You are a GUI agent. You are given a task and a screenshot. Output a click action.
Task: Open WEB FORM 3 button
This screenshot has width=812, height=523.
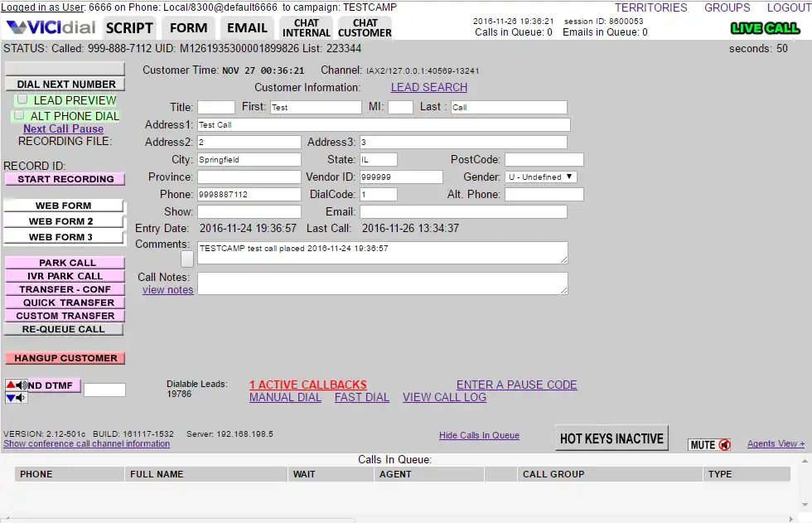63,237
